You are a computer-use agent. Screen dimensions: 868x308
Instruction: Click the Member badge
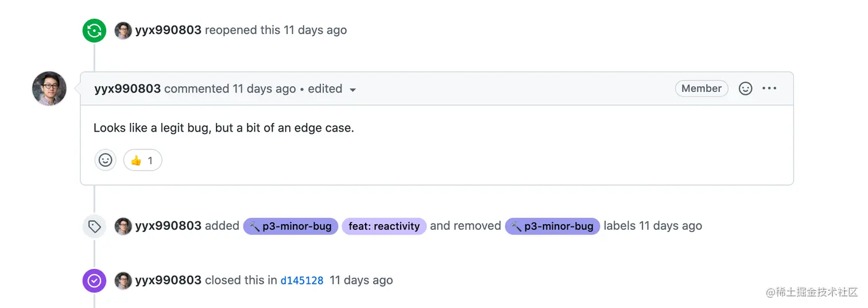point(702,88)
